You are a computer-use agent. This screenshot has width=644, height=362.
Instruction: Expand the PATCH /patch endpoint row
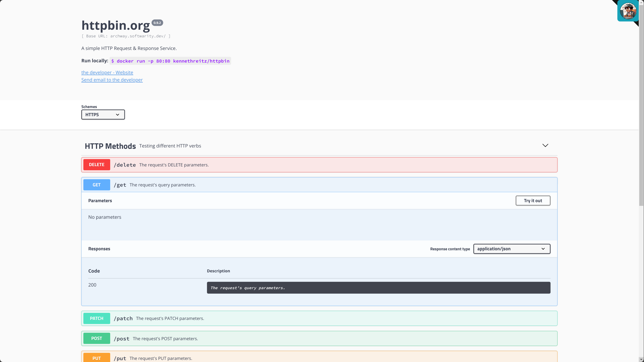(319, 318)
